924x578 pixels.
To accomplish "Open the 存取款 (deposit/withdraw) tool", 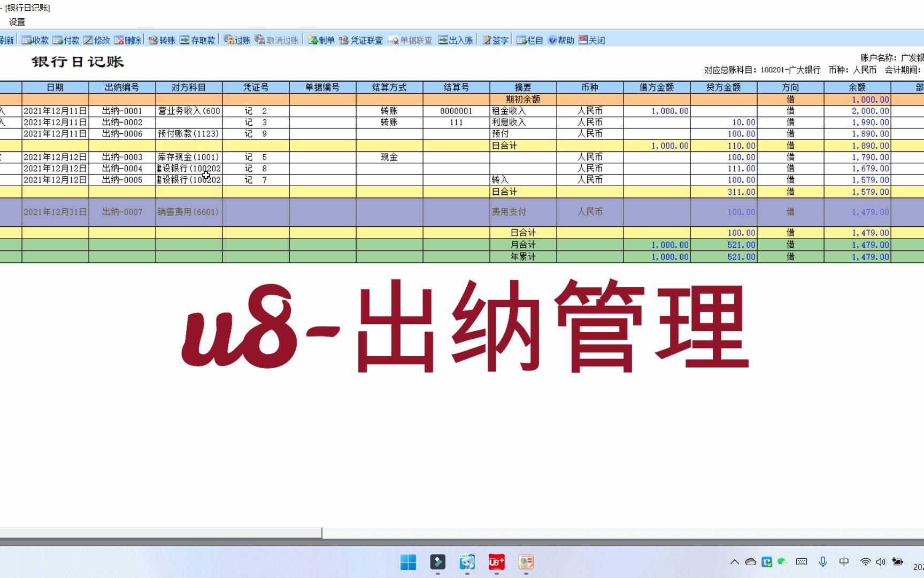I will pos(197,40).
